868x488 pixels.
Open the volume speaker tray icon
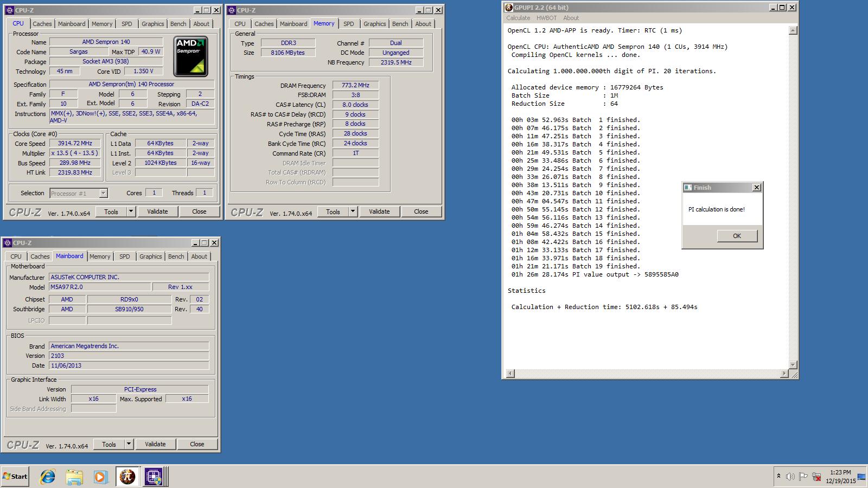[x=790, y=477]
